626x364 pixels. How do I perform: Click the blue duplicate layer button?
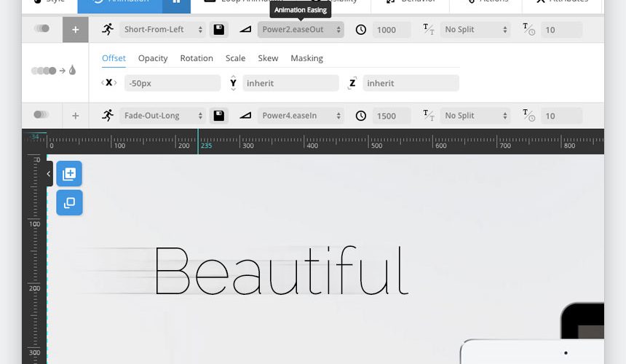pyautogui.click(x=69, y=203)
